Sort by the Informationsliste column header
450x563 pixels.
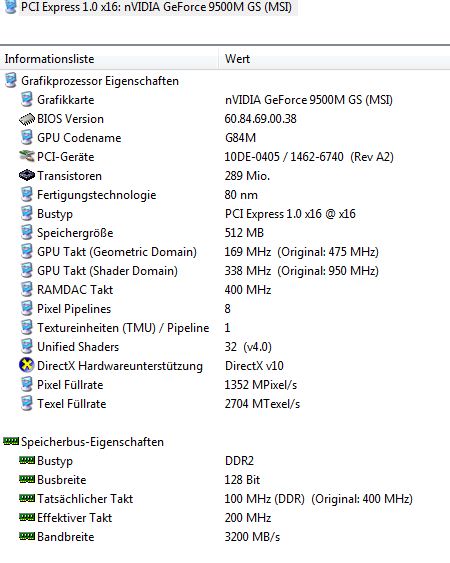(109, 59)
